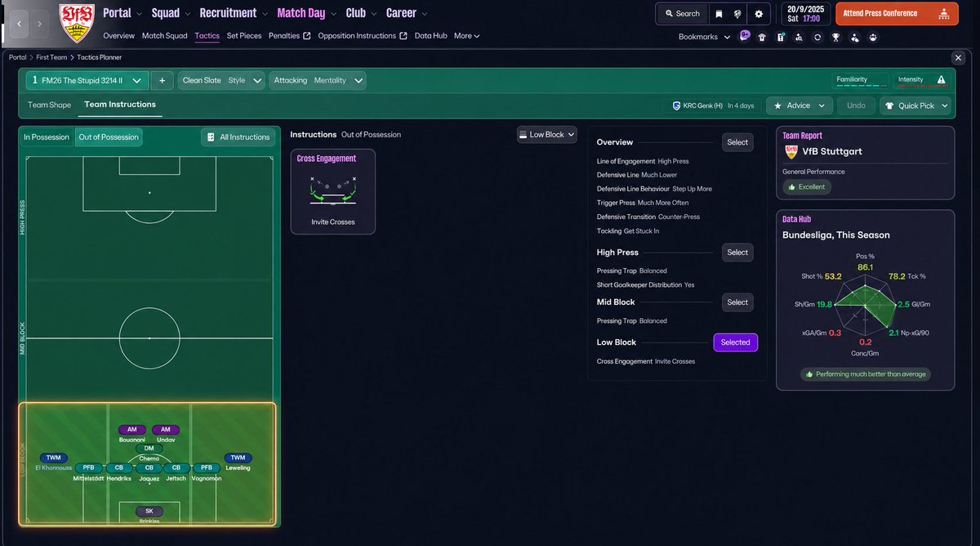This screenshot has width=980, height=546.
Task: Select the TWM Leweling position marker
Action: click(238, 459)
